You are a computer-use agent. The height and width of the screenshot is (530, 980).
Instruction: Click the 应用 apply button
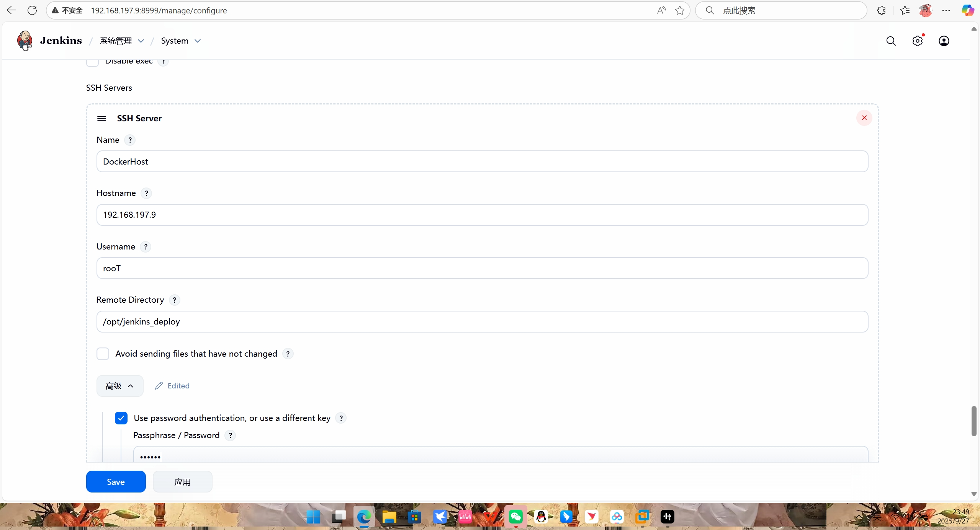(x=183, y=482)
